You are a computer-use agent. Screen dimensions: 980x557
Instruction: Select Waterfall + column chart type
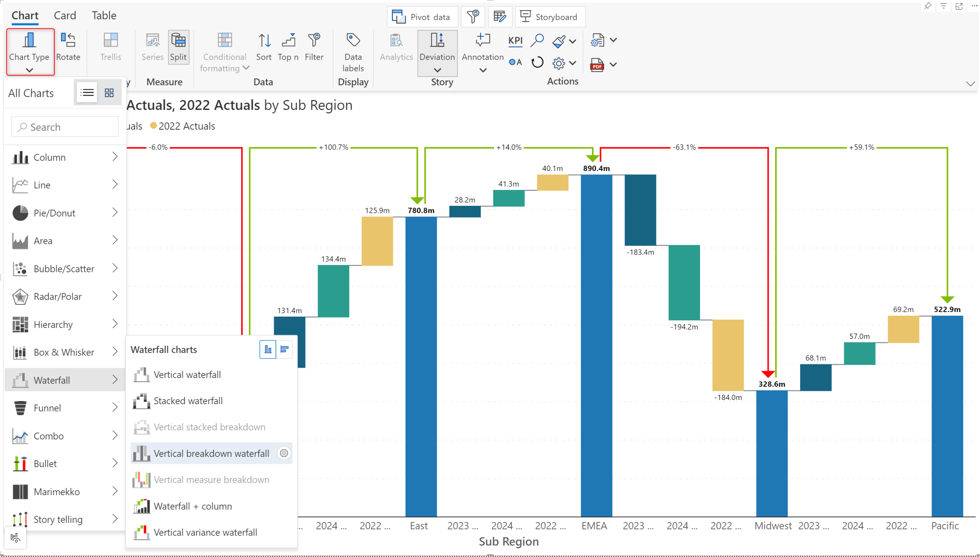(193, 506)
